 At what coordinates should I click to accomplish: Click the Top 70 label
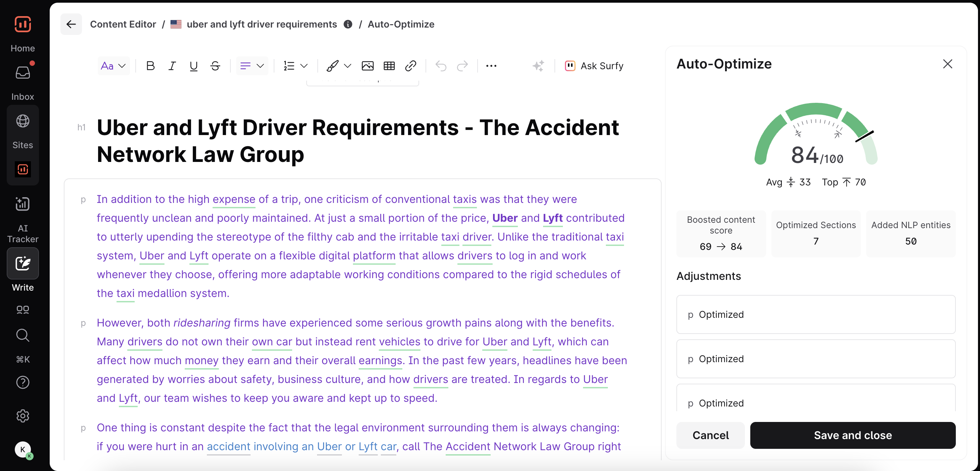[x=844, y=182]
